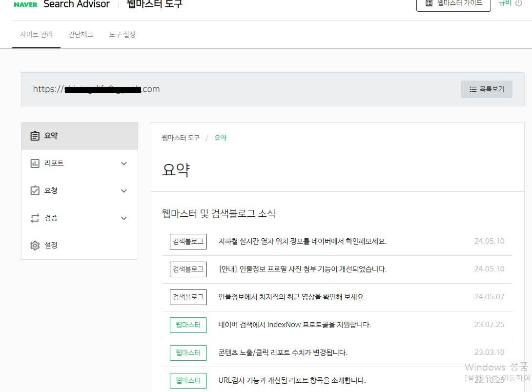
Task: Click the 웹마스터 도구 breadcrumb link
Action: pos(182,138)
